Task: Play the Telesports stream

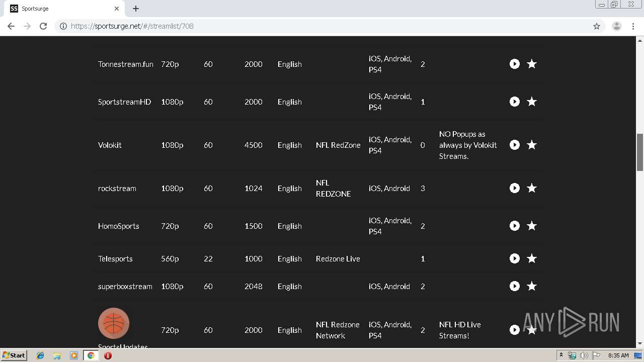Action: (514, 258)
